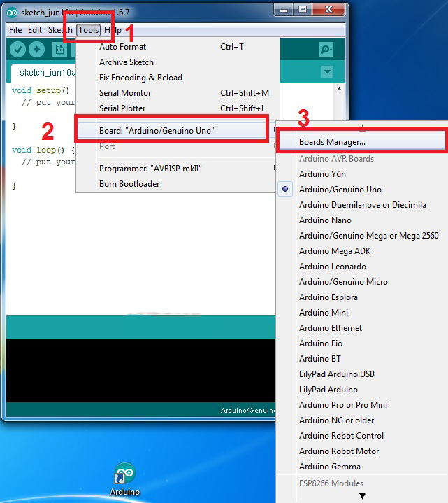
Task: Click the Upload arrow button
Action: point(36,50)
